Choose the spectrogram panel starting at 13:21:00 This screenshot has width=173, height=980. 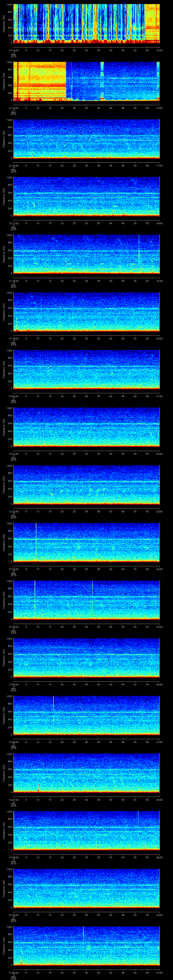pyautogui.click(x=87, y=427)
